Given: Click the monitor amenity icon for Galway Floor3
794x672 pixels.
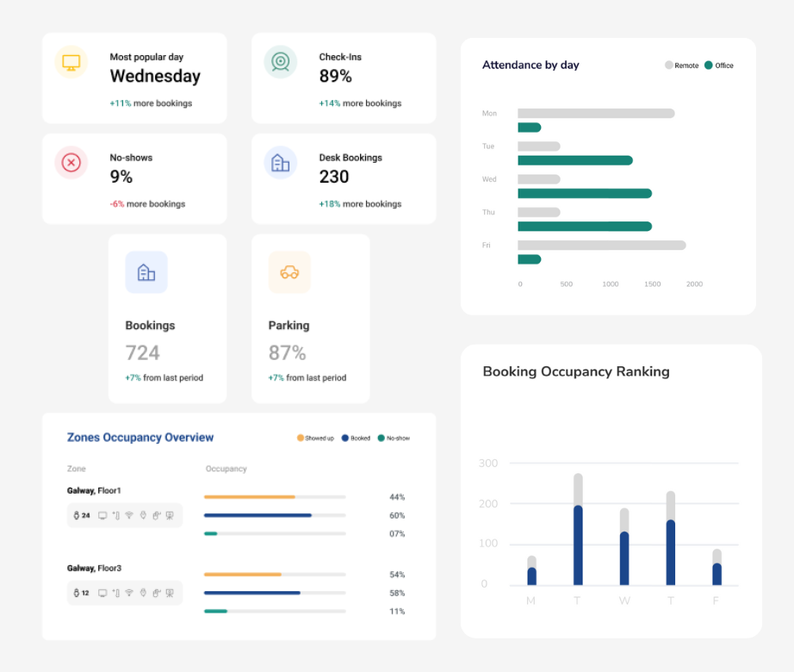Looking at the screenshot, I should [102, 593].
